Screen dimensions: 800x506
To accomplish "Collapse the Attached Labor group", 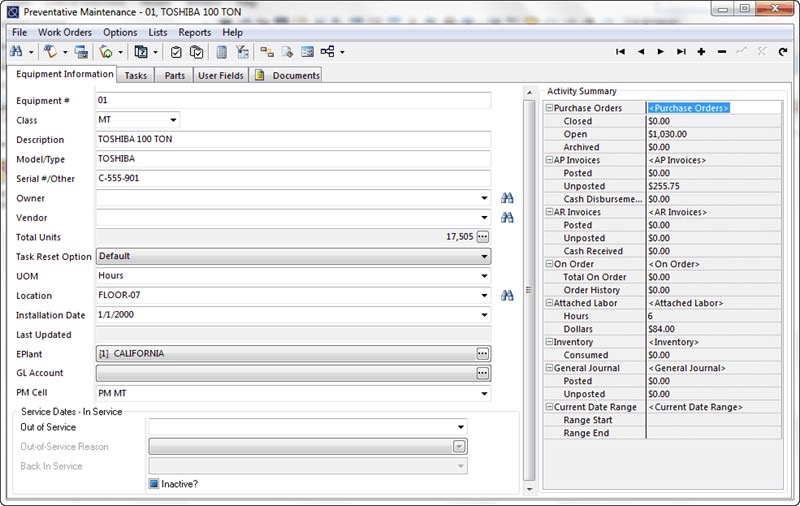I will [549, 303].
